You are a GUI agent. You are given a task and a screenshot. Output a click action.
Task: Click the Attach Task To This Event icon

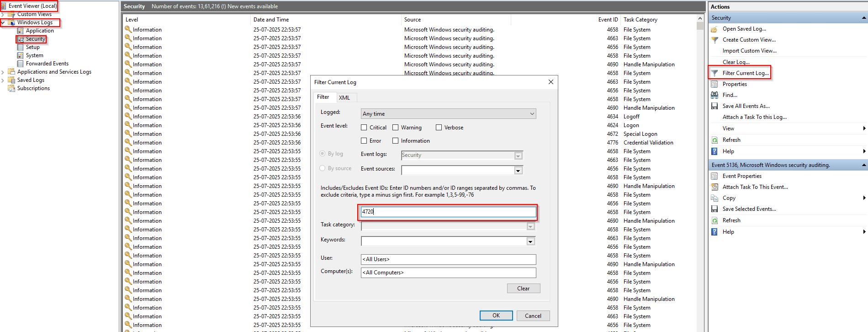pyautogui.click(x=715, y=187)
